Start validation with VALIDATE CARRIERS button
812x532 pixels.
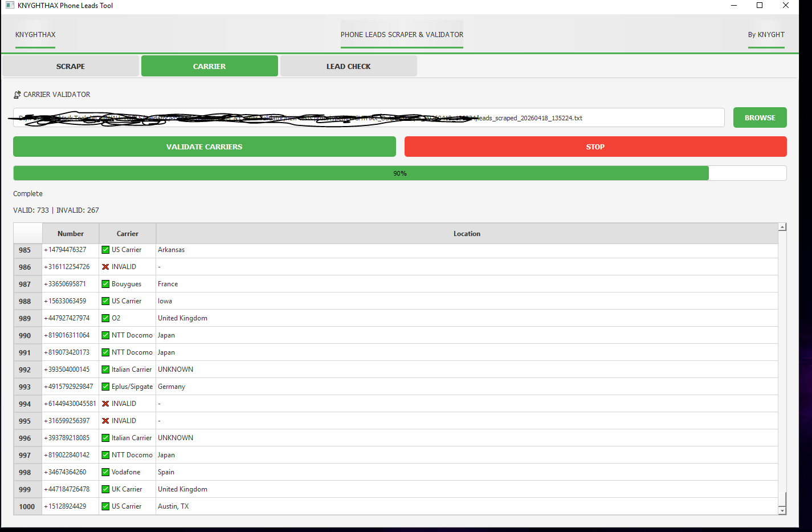pyautogui.click(x=204, y=147)
